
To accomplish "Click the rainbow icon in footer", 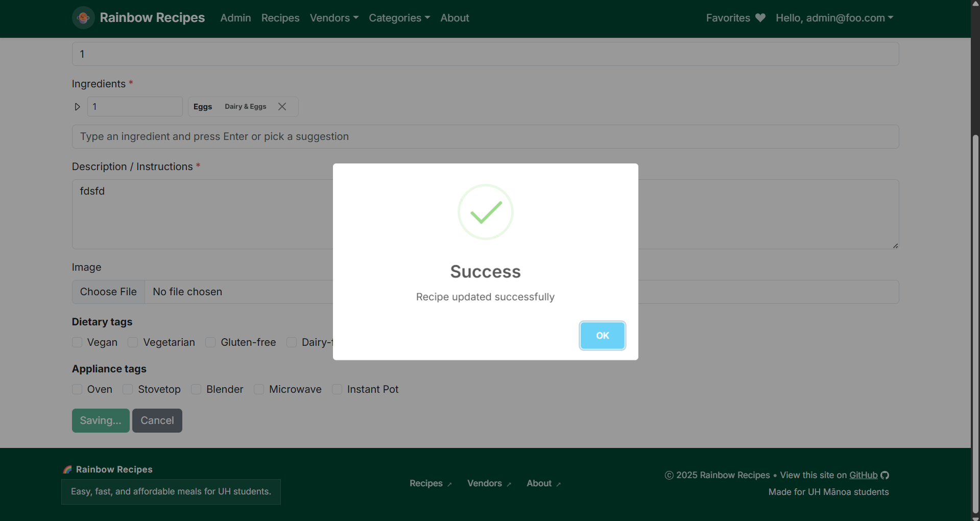I will point(67,469).
